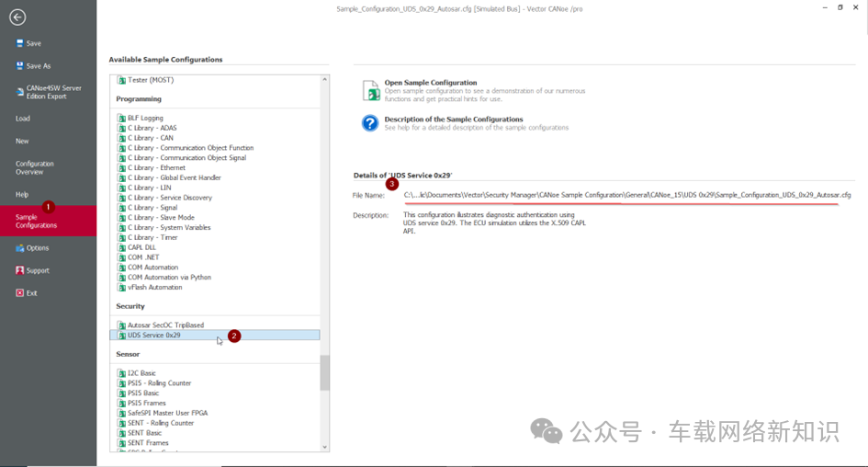Click the icon beside SENT Frames
868x467 pixels.
coord(122,443)
